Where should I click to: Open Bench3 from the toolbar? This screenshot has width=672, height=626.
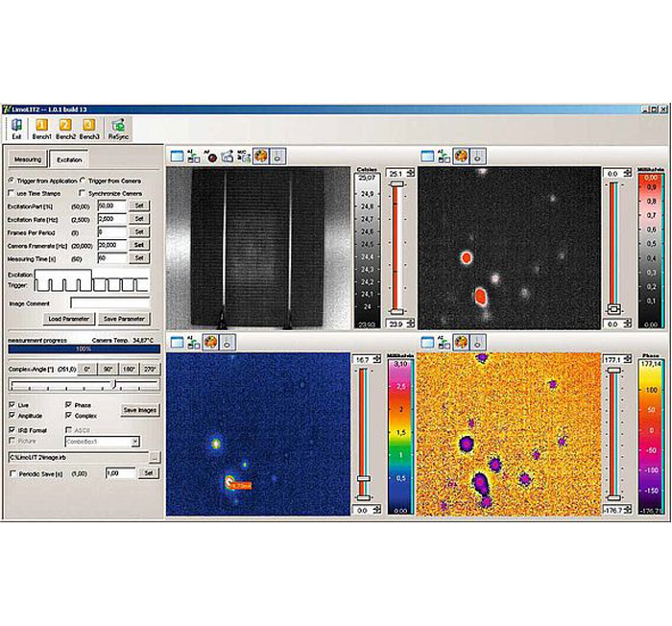click(90, 125)
